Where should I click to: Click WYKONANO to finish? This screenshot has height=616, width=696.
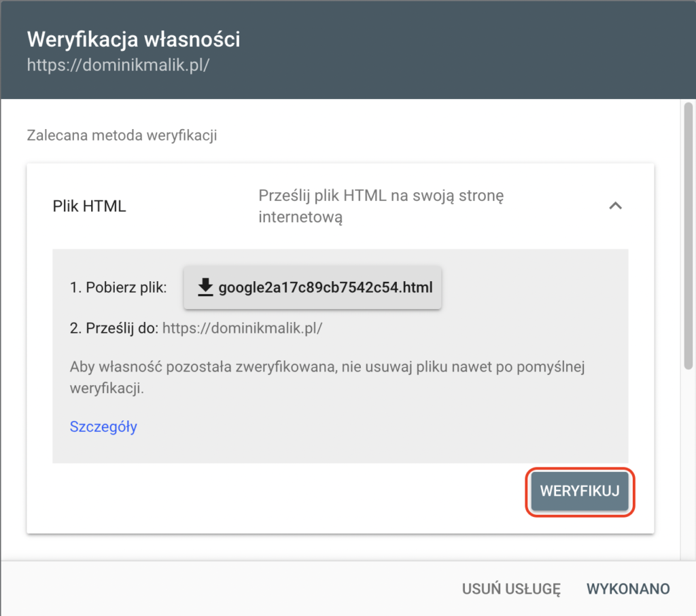tap(628, 589)
